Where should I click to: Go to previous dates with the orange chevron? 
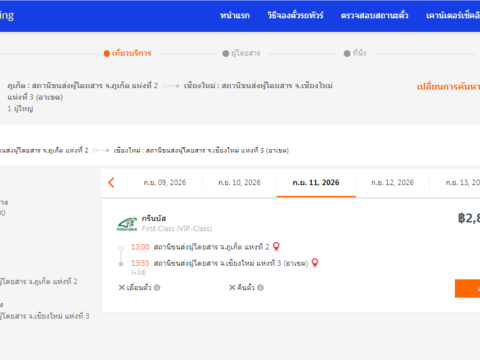[111, 183]
